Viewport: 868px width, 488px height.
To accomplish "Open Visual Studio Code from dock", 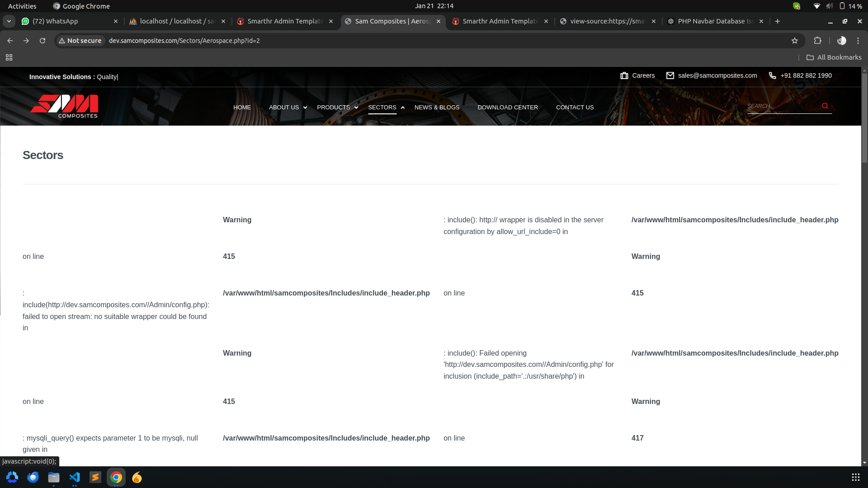I will point(75,477).
